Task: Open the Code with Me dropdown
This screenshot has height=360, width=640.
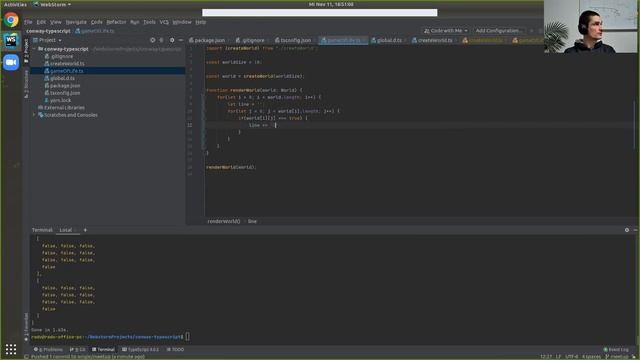Action: 445,31
